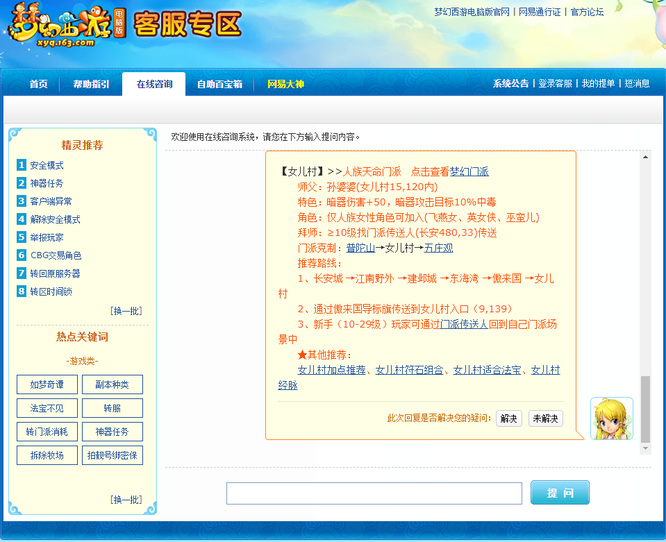Open the 梦幻门派 link in reply

coord(469,172)
